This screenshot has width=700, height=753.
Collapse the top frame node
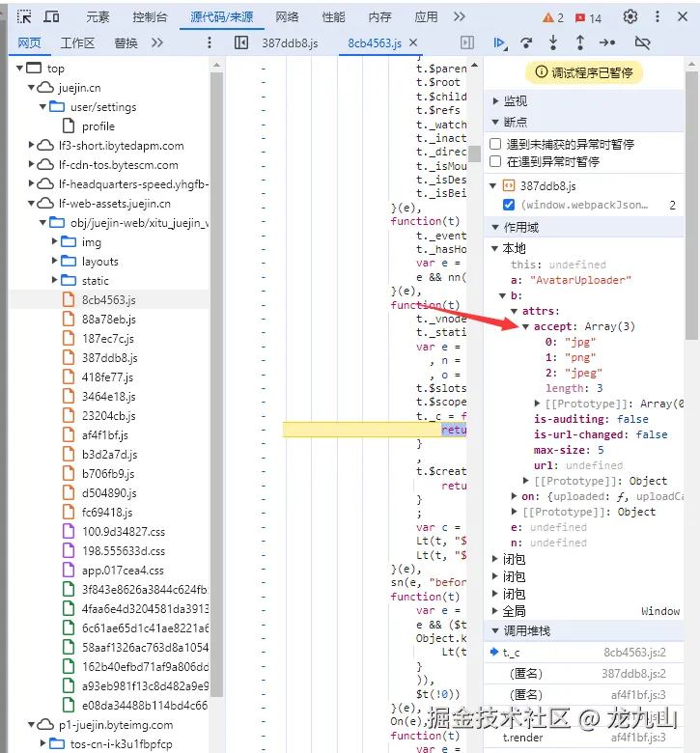point(19,69)
